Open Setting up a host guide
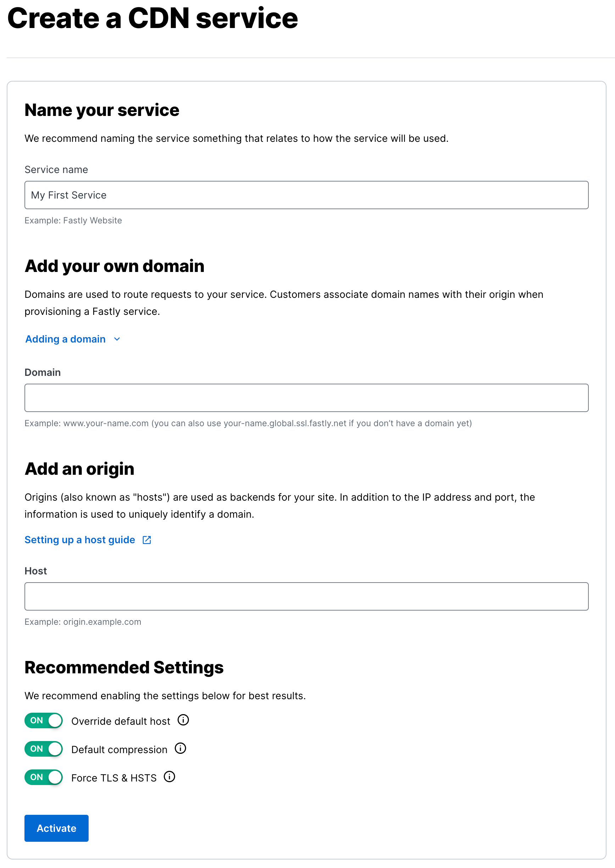The height and width of the screenshot is (868, 615). [x=79, y=540]
